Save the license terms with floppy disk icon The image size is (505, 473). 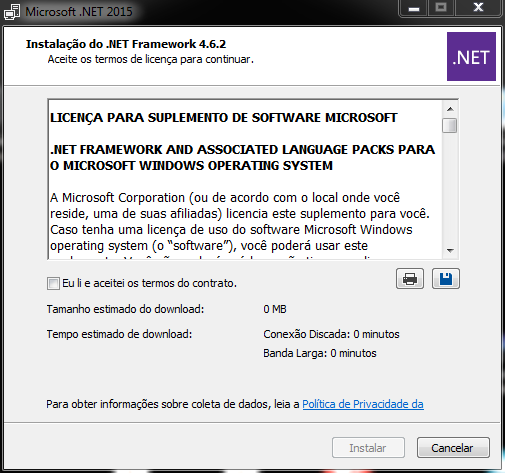pyautogui.click(x=446, y=279)
